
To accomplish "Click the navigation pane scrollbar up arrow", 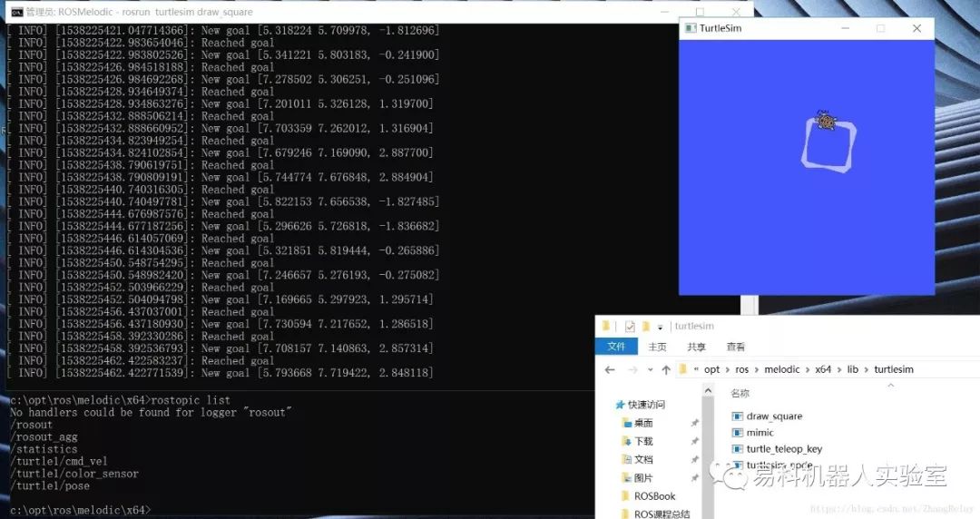I will click(x=708, y=391).
